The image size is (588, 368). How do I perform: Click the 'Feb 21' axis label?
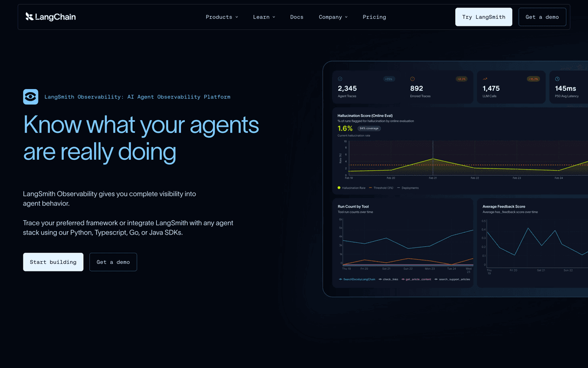tap(433, 178)
